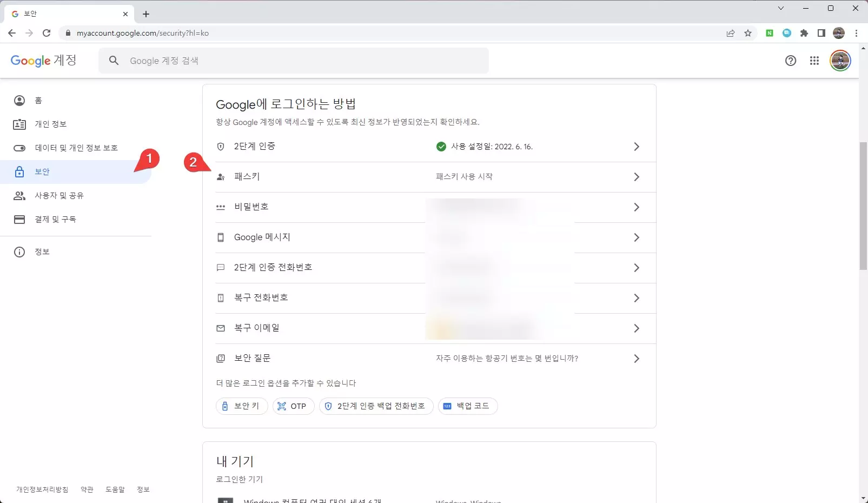Viewport: 868px width, 503px height.
Task: Open the green N extension icon
Action: [x=770, y=33]
